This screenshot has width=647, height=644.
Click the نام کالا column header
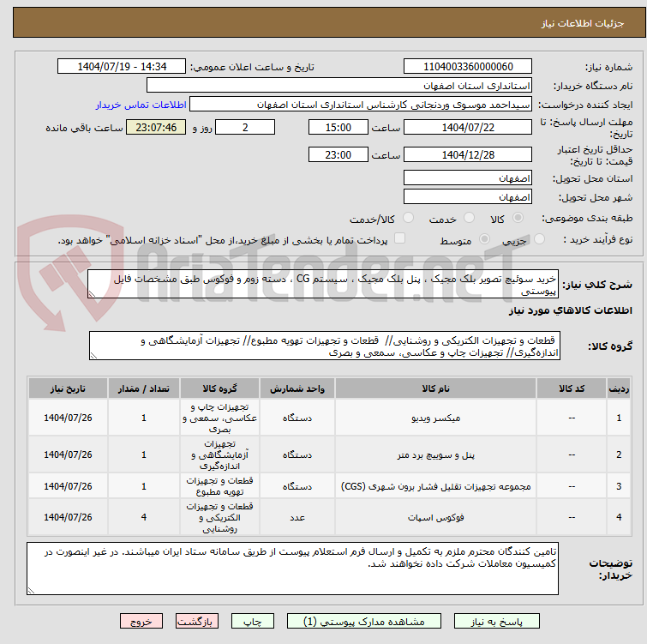point(435,388)
